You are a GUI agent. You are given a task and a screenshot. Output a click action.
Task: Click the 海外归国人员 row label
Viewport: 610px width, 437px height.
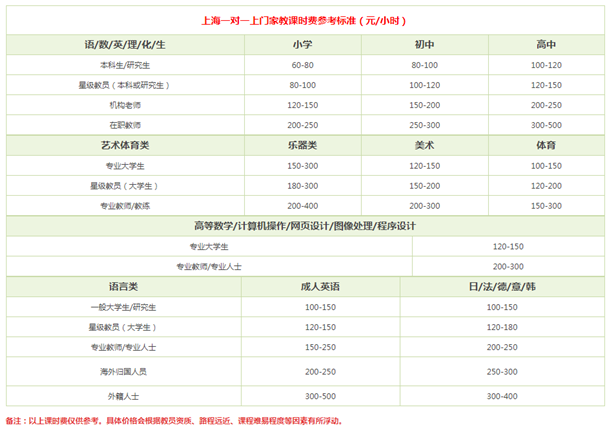pos(126,371)
